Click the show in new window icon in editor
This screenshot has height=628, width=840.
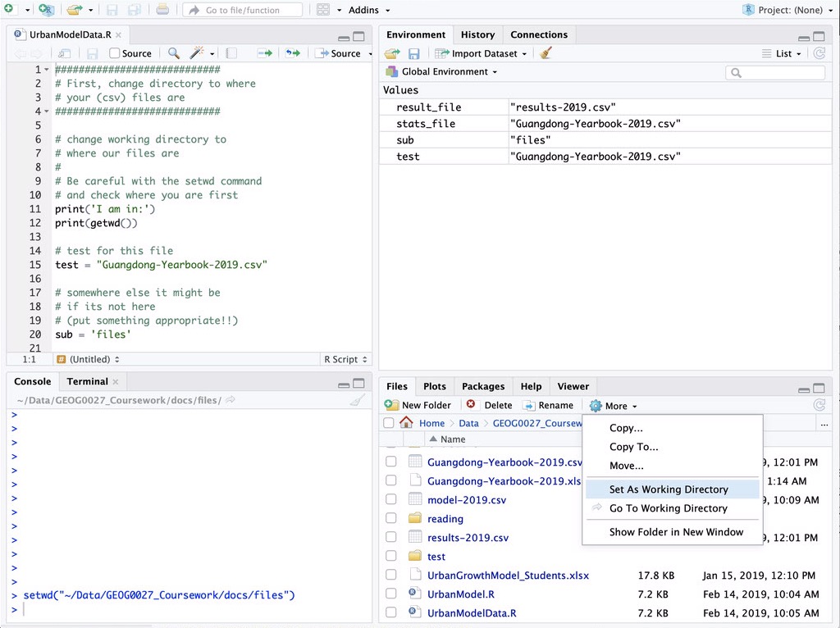coord(64,53)
